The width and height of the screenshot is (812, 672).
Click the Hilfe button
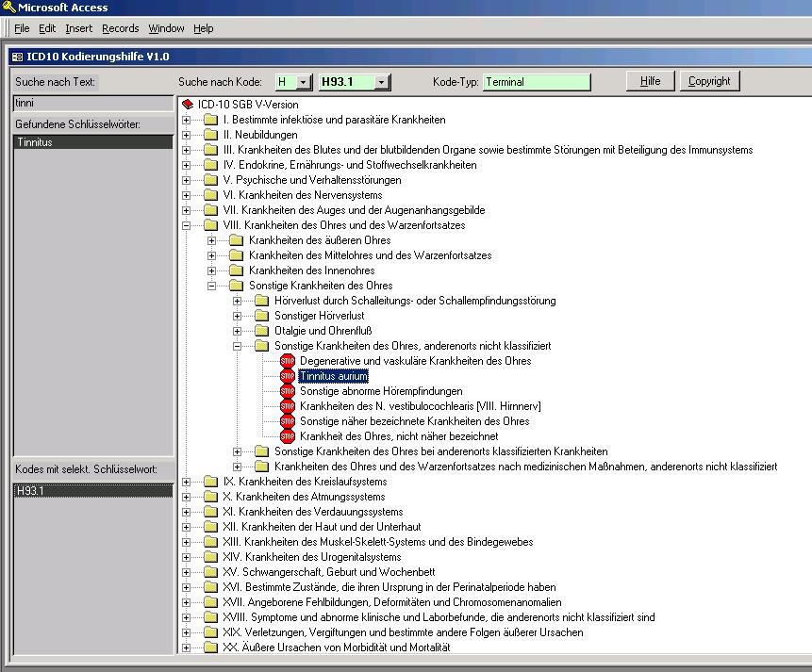[x=651, y=81]
